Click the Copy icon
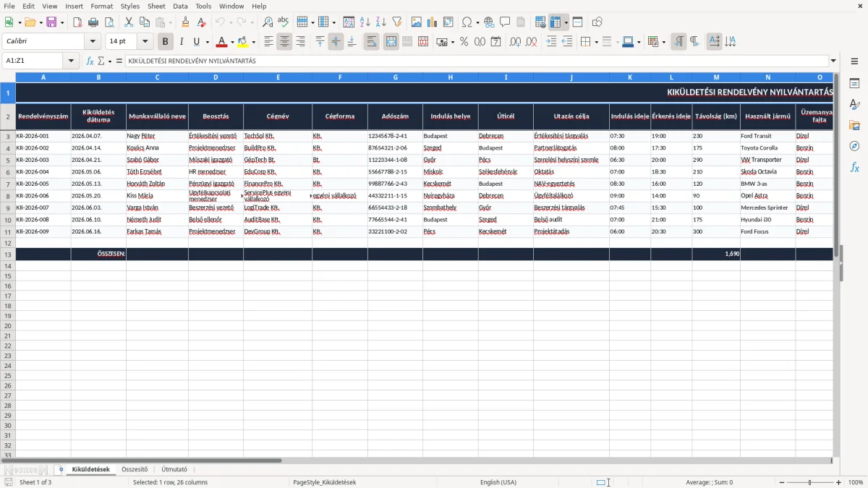This screenshot has width=868, height=488. point(144,22)
